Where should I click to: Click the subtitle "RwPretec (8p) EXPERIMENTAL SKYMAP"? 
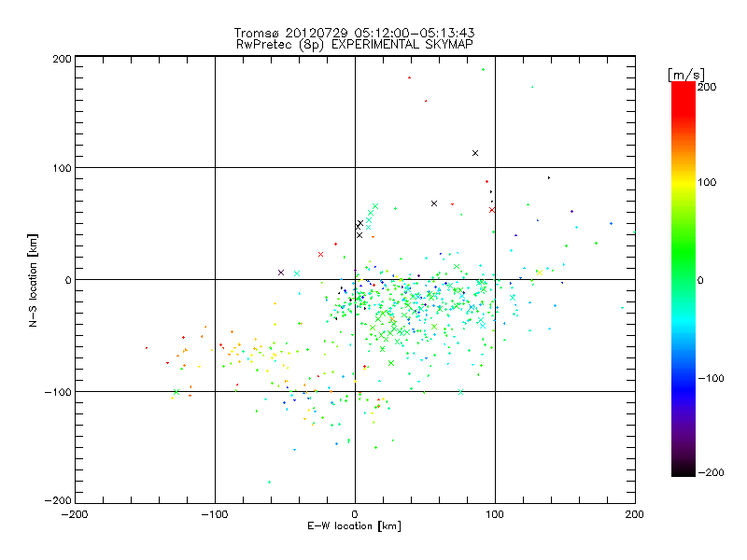355,45
